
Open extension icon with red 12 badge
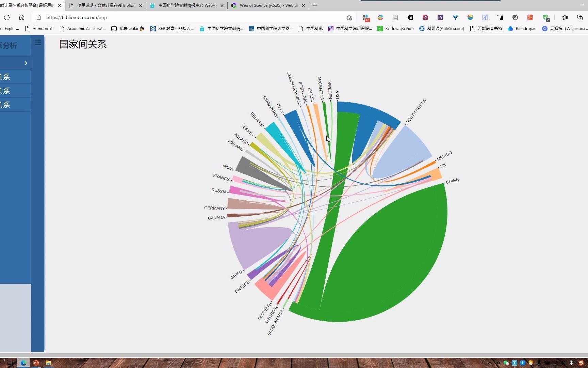pyautogui.click(x=366, y=18)
